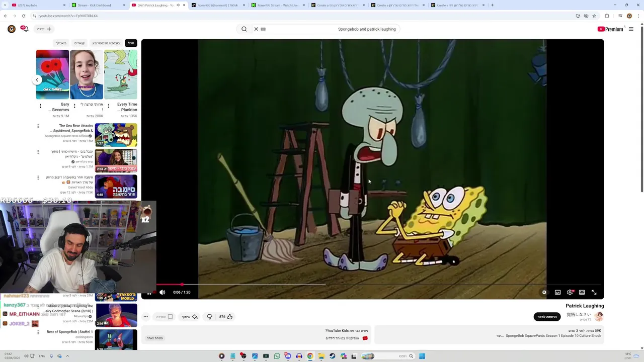Screen dimensions: 644x362
Task: Mute the video with the speaker icon
Action: click(x=162, y=292)
